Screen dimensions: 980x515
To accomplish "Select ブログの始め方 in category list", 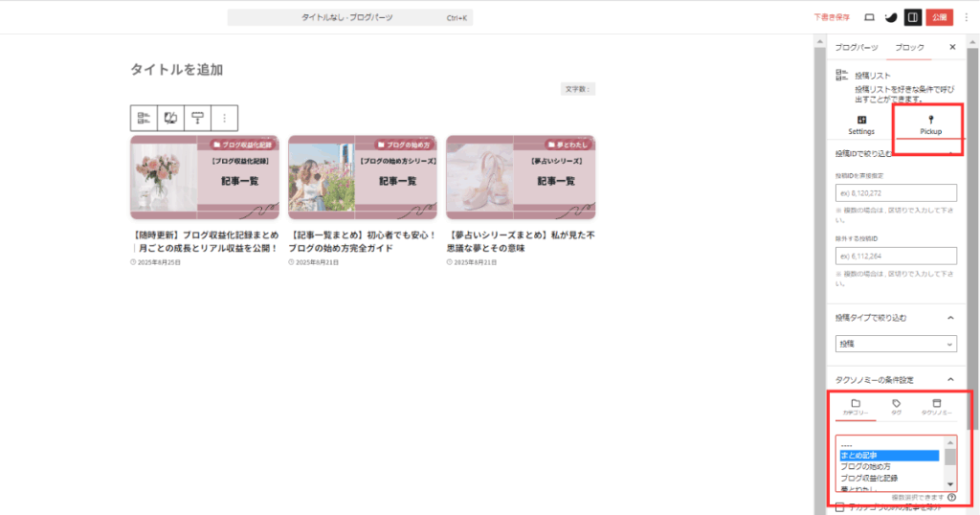I will click(x=869, y=466).
